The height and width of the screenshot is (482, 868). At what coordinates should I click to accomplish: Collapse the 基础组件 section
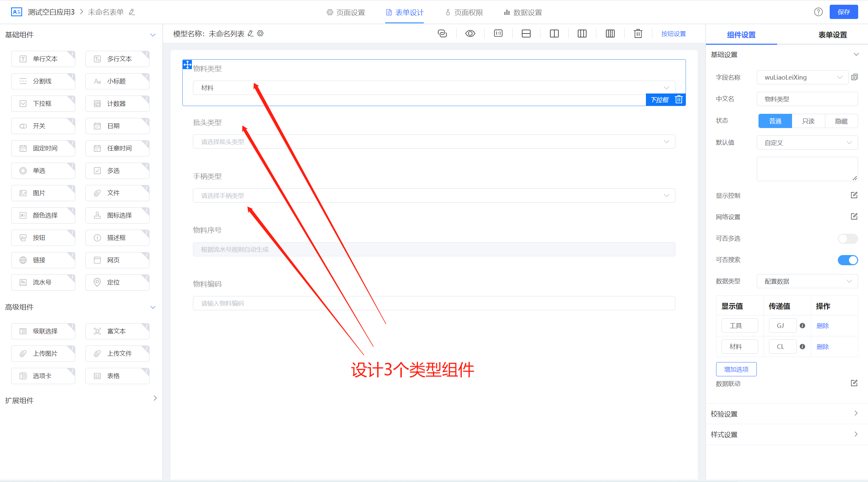(x=153, y=35)
